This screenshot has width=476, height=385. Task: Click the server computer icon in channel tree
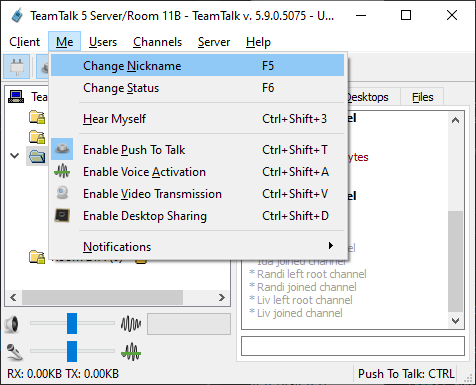16,97
